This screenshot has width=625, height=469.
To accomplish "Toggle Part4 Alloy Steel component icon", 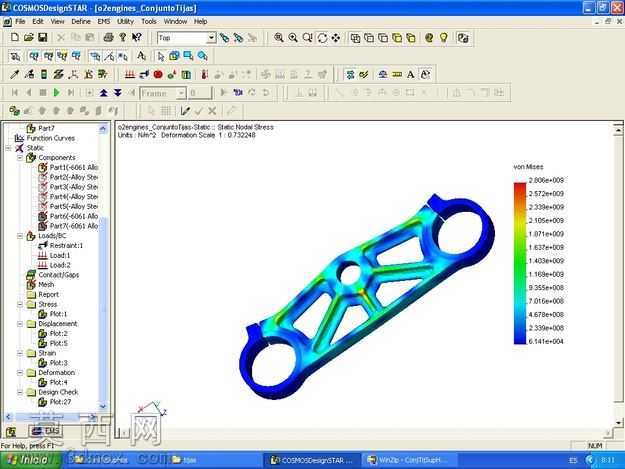I will [43, 197].
